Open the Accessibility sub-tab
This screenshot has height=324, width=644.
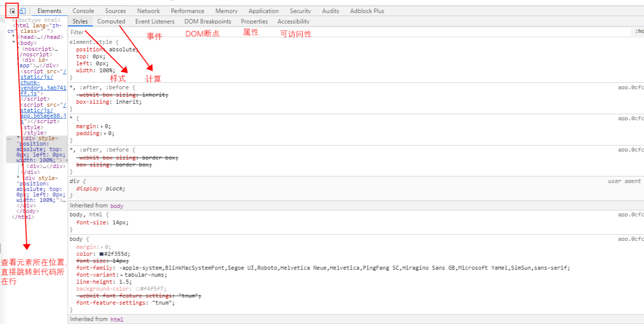pyautogui.click(x=293, y=21)
